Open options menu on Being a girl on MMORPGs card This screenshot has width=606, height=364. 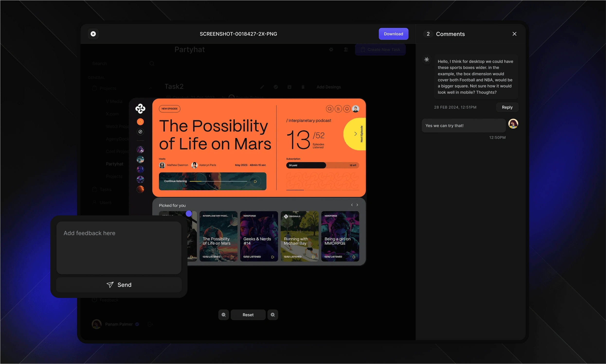353,216
